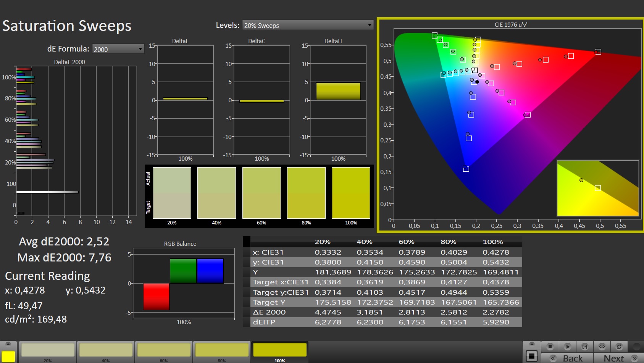Click the up arrow above the yellow swatch

coord(8,344)
